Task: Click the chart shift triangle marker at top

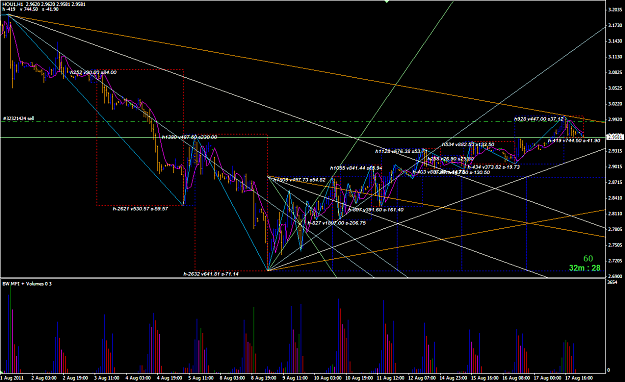Action: coord(386,2)
